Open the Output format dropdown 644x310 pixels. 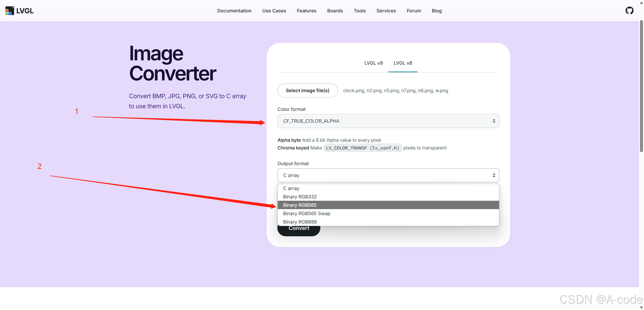[388, 175]
